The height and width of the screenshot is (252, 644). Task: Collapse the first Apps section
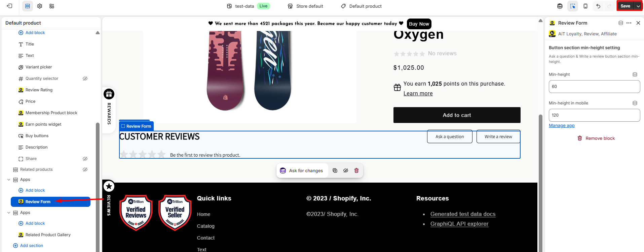tap(9, 180)
